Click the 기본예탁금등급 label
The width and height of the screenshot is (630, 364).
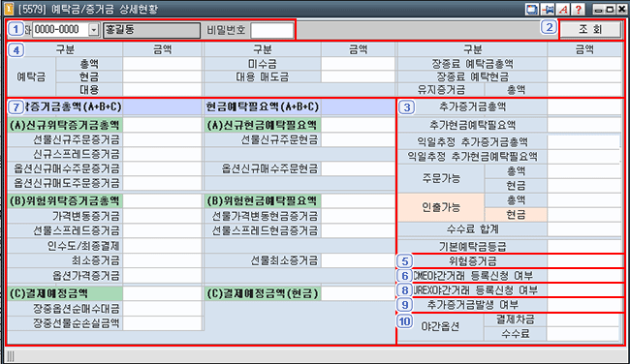(472, 247)
